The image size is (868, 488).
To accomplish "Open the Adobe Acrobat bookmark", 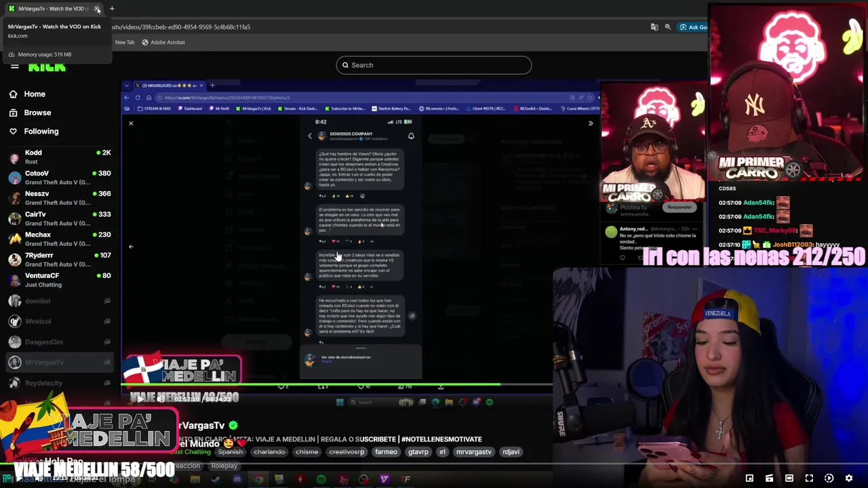I will pyautogui.click(x=163, y=42).
